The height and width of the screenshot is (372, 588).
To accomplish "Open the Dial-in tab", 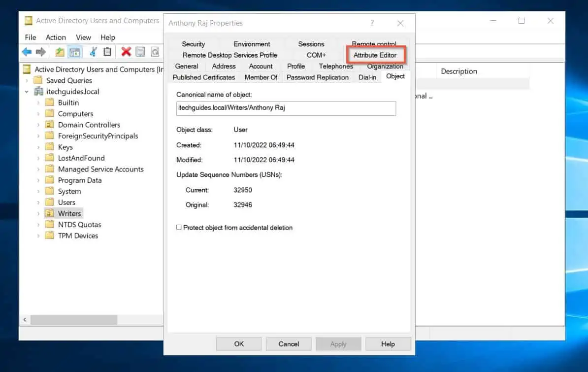I will pyautogui.click(x=367, y=77).
